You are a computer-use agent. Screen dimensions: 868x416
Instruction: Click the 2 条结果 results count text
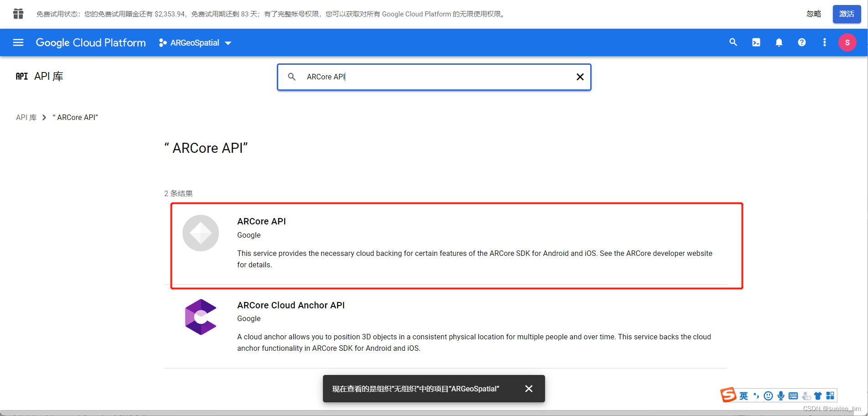click(x=178, y=193)
